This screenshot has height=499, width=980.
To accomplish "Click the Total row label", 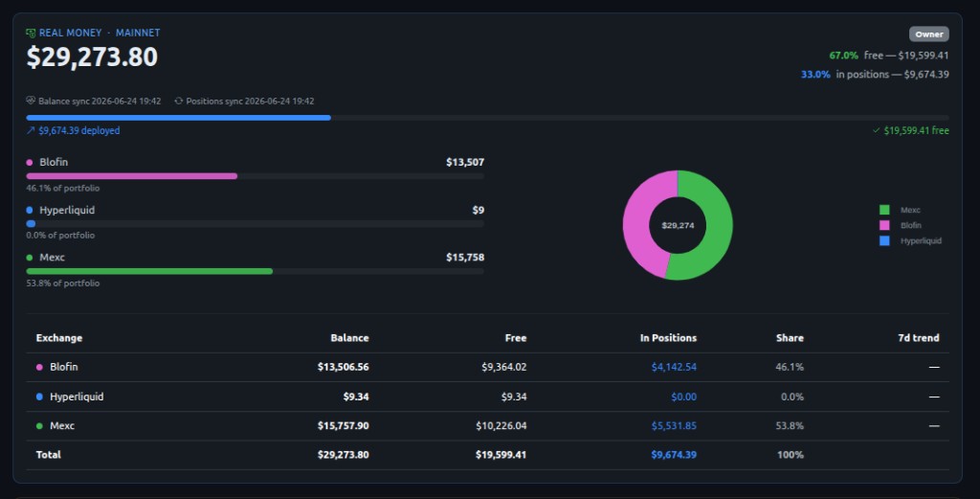I will [49, 455].
